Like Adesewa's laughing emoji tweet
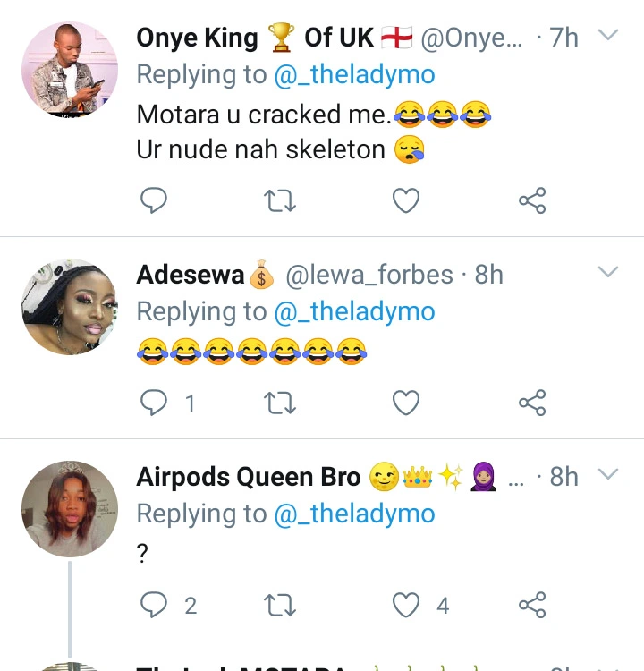Image resolution: width=644 pixels, height=671 pixels. coord(406,403)
